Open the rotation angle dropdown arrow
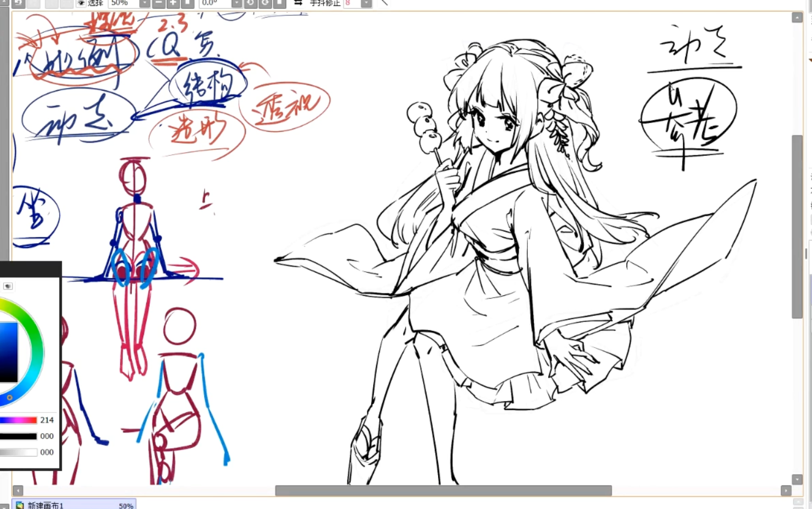812x509 pixels. coord(237,3)
